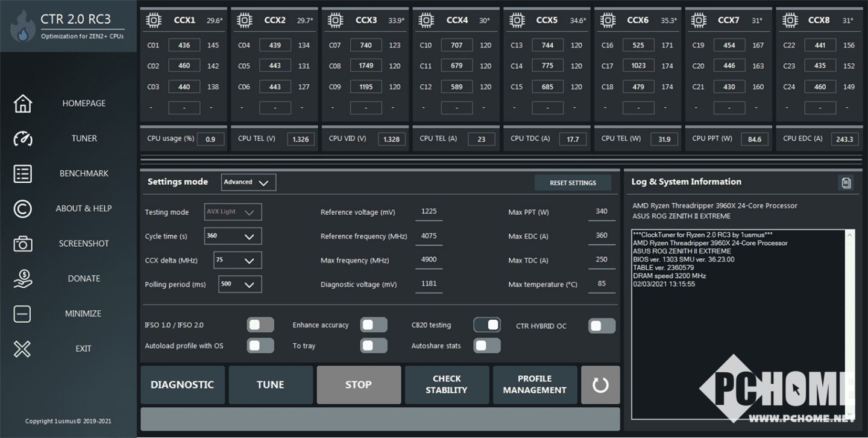This screenshot has height=438, width=868.
Task: Switch to TUNER section
Action: [x=84, y=138]
